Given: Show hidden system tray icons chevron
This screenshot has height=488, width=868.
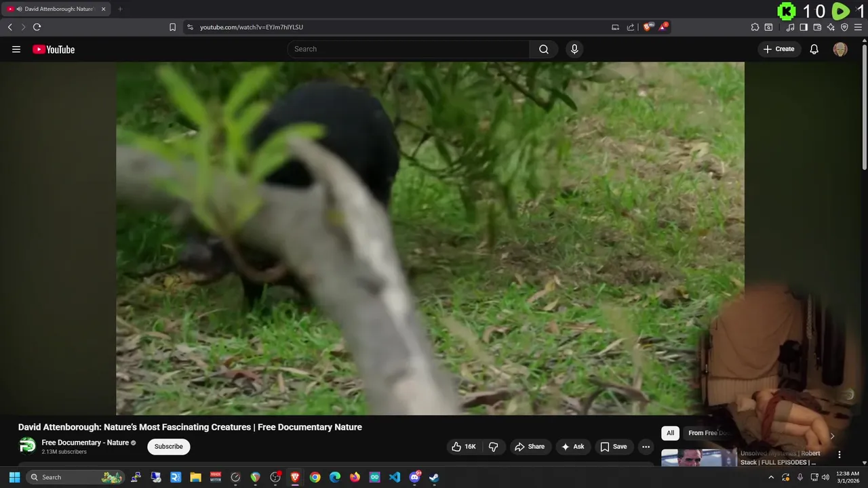Looking at the screenshot, I should pyautogui.click(x=771, y=477).
